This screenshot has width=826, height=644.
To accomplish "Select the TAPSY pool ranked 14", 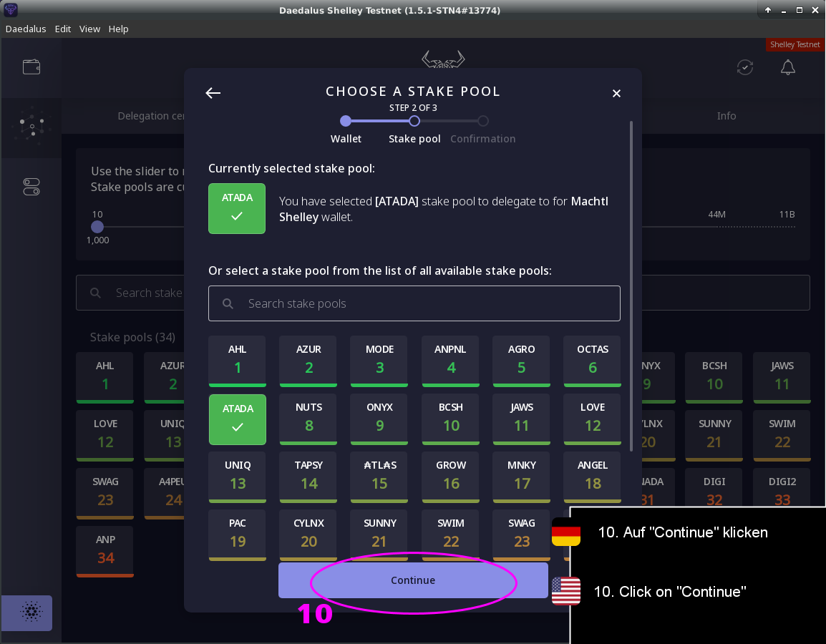I will [308, 477].
